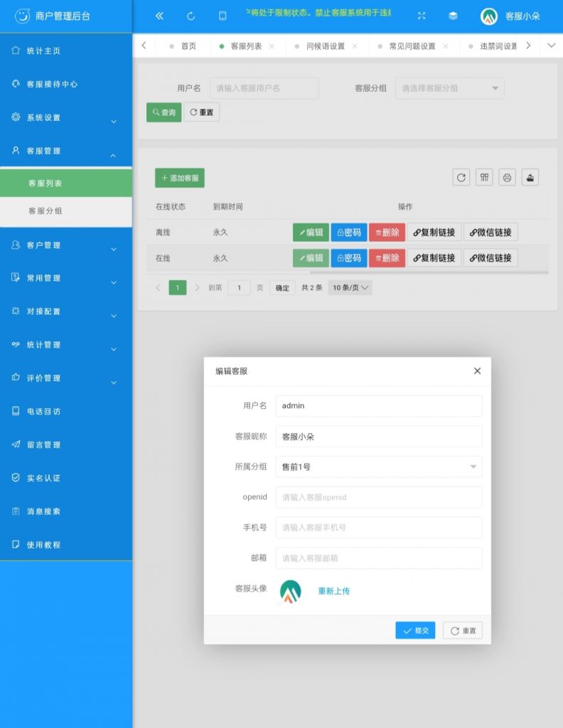The image size is (563, 728).
Task: Open column filter grid icon in table toolbar
Action: tap(484, 178)
